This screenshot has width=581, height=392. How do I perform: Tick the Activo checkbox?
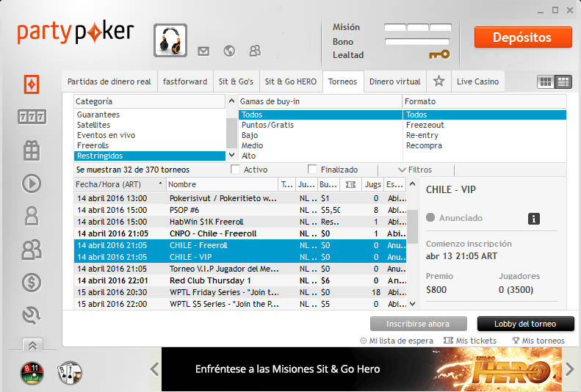pos(235,170)
